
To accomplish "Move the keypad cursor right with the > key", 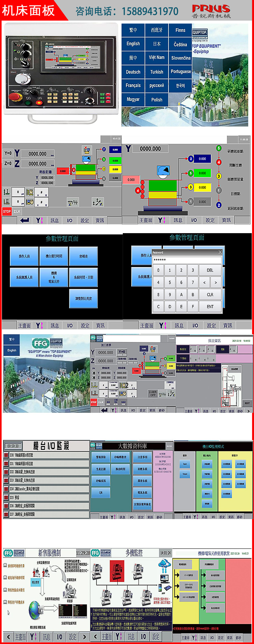I will (x=216, y=282).
